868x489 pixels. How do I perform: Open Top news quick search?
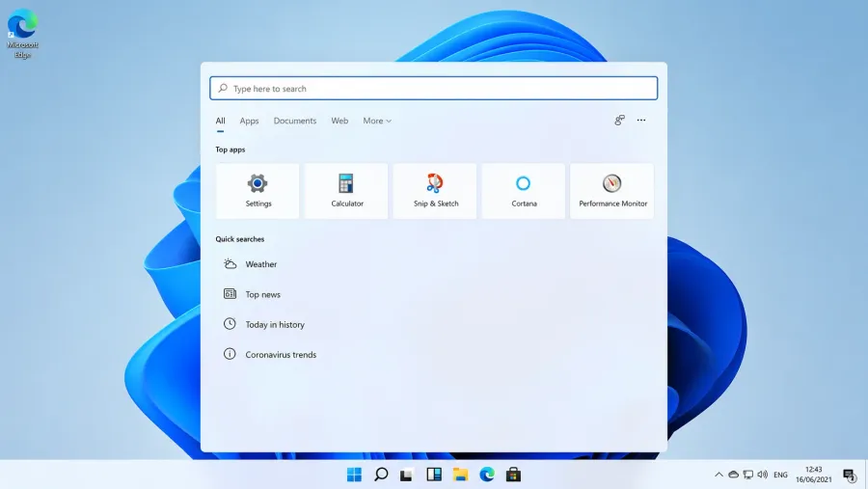tap(252, 294)
